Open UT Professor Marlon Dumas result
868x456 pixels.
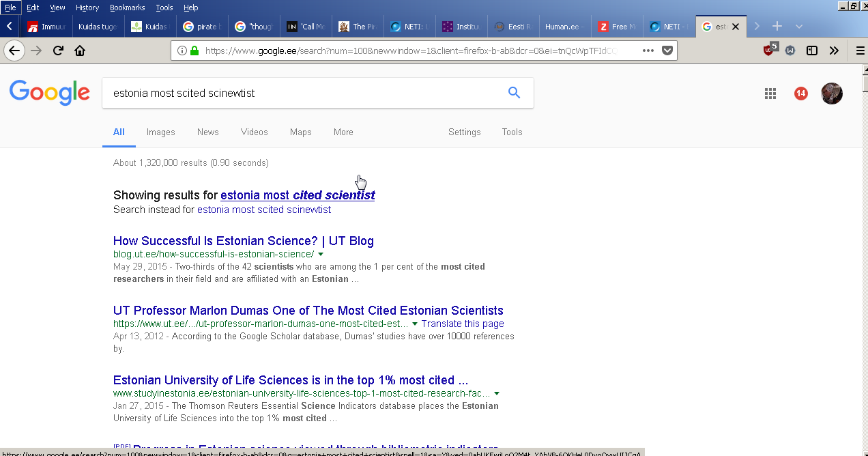coord(308,311)
